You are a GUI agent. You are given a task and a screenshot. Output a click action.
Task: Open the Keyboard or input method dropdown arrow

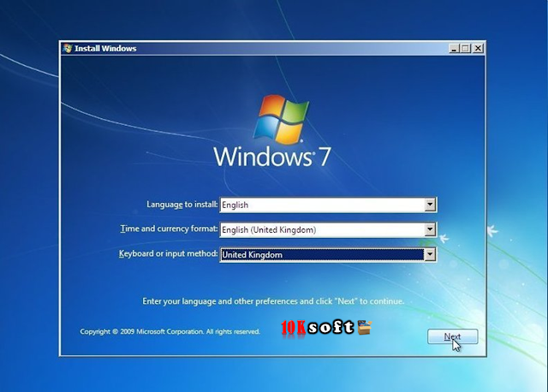(x=430, y=254)
